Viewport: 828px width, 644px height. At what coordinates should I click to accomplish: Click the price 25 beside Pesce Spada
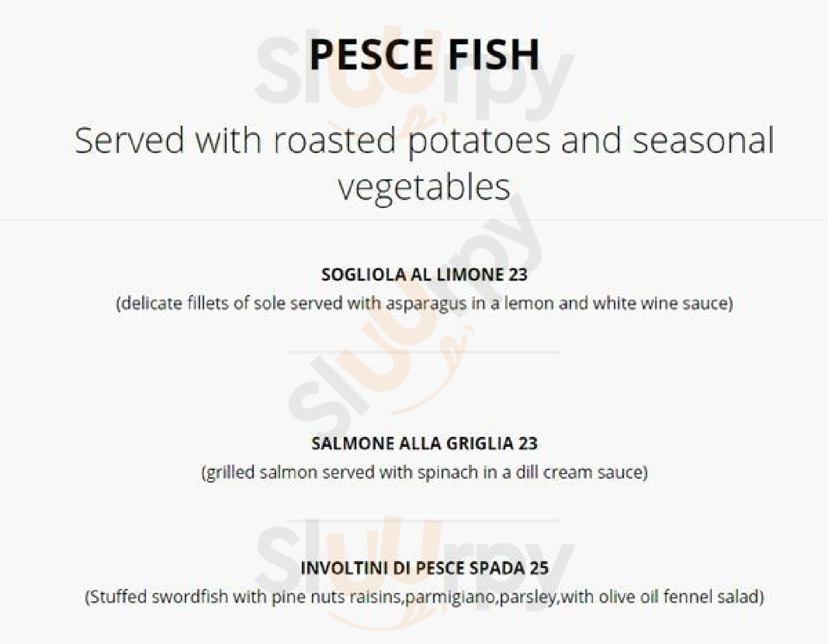point(539,568)
